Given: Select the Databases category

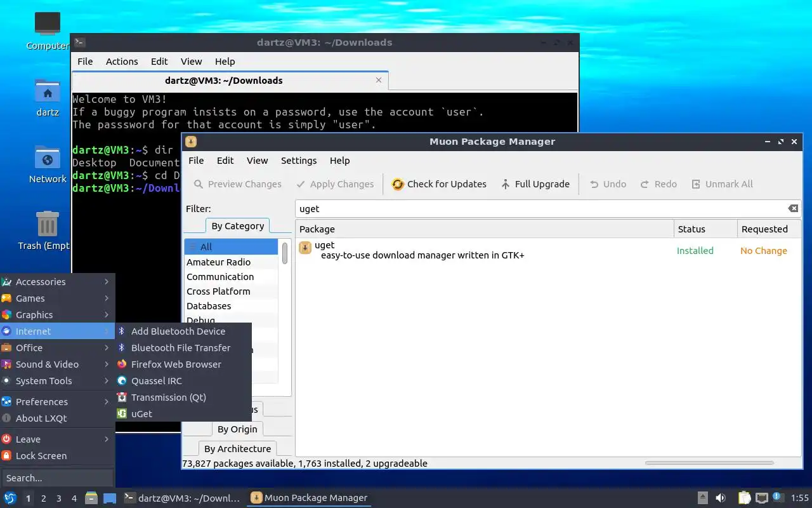Looking at the screenshot, I should (231, 306).
